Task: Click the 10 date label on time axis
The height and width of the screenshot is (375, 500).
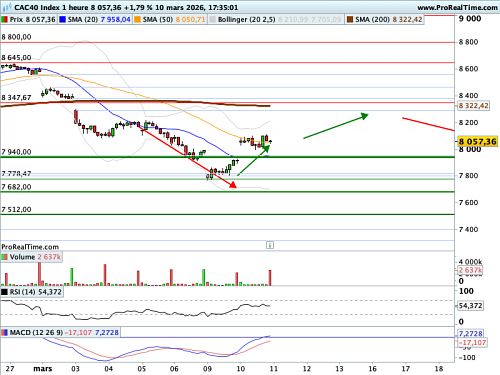Action: click(241, 369)
